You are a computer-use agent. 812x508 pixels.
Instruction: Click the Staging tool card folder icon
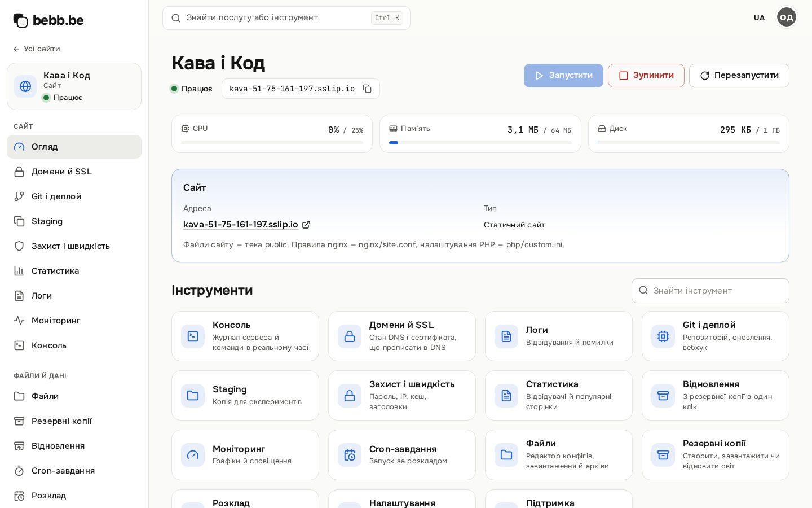coord(193,396)
